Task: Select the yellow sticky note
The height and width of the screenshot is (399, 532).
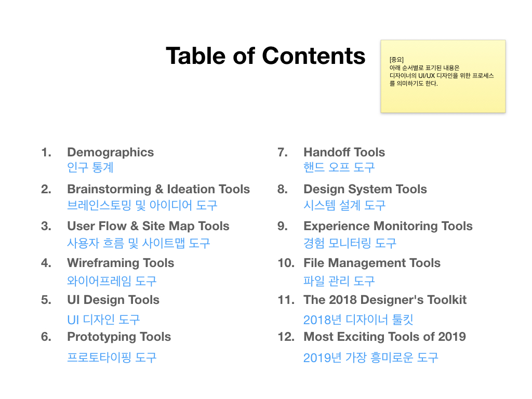Action: (443, 76)
